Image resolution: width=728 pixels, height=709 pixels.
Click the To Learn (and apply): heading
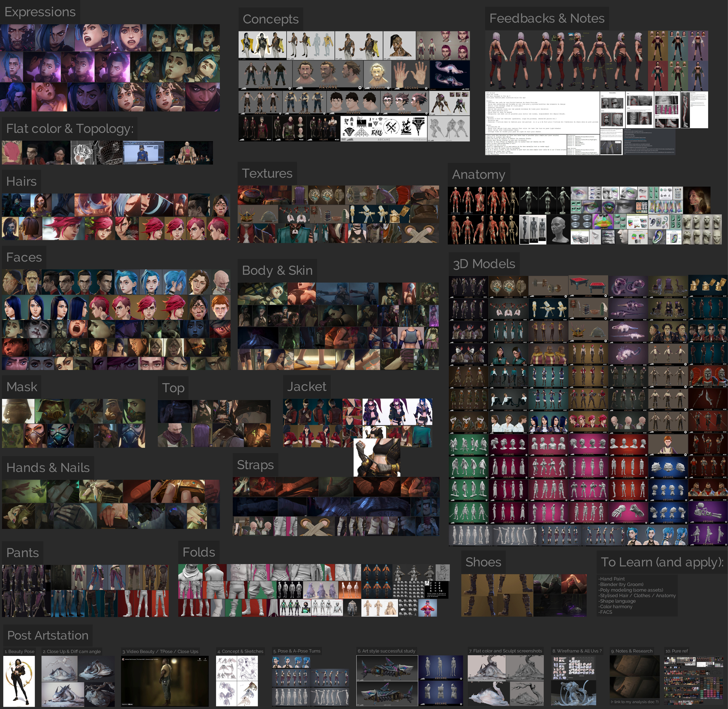tap(662, 562)
